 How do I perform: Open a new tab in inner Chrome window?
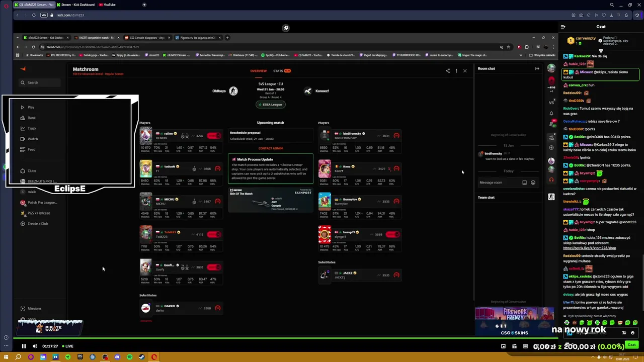[227, 38]
